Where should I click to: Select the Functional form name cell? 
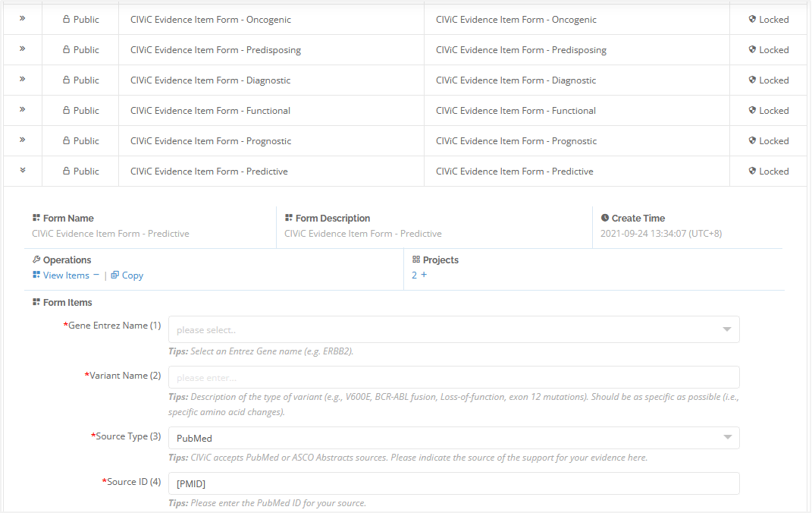pyautogui.click(x=271, y=110)
